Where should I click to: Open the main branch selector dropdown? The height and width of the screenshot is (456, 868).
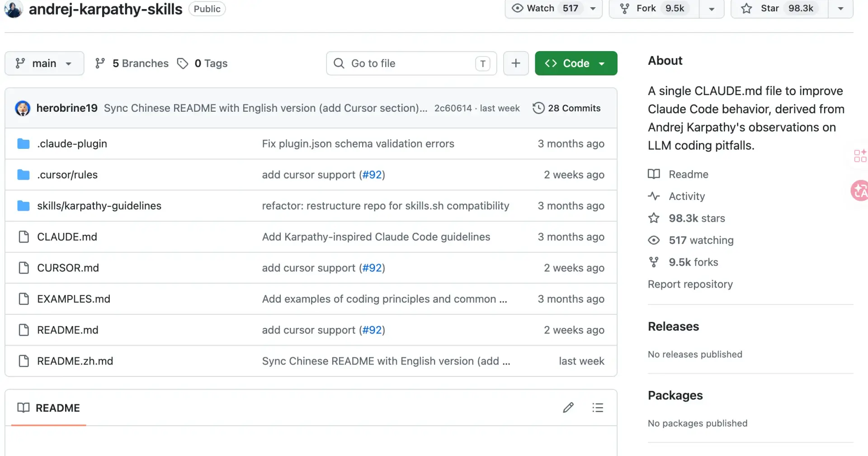(44, 63)
